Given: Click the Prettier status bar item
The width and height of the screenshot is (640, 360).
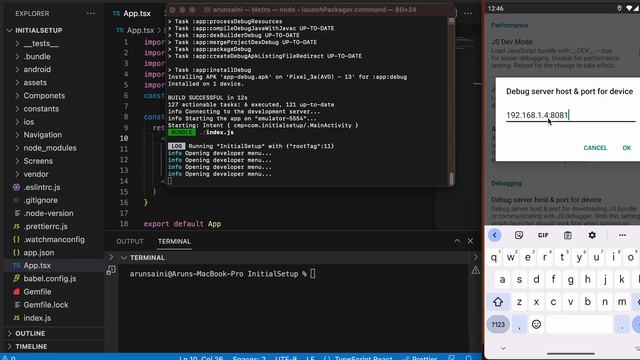Looking at the screenshot, I should (420, 357).
